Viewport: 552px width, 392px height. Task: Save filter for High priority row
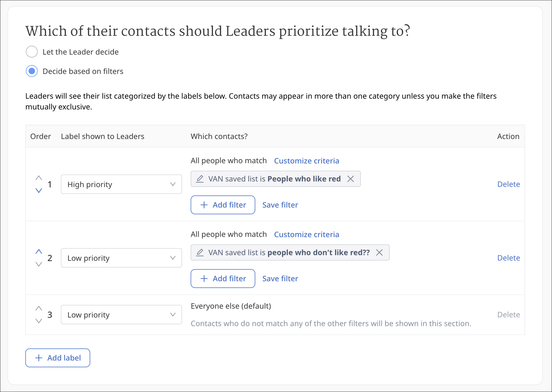click(280, 205)
